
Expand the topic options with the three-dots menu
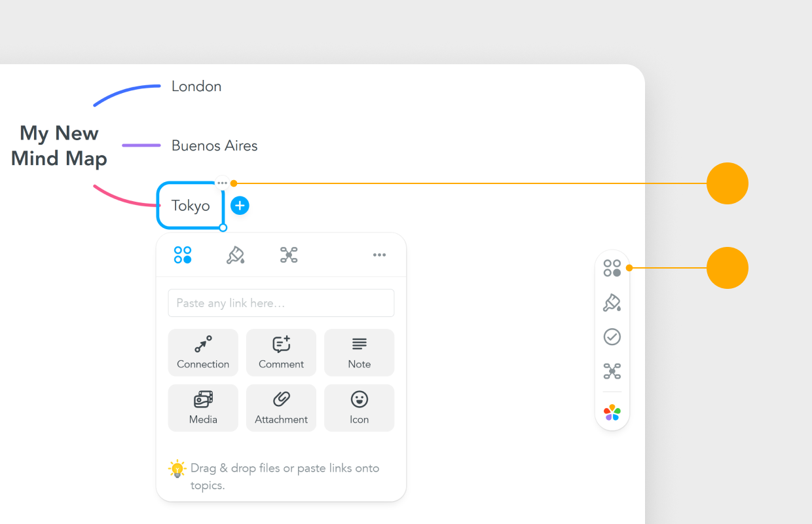tap(222, 183)
